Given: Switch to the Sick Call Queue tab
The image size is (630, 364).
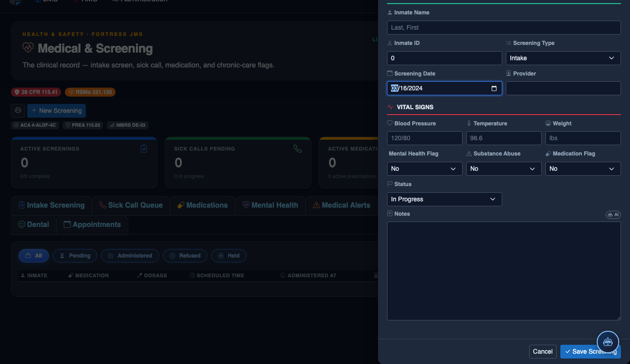Looking at the screenshot, I should tap(131, 205).
